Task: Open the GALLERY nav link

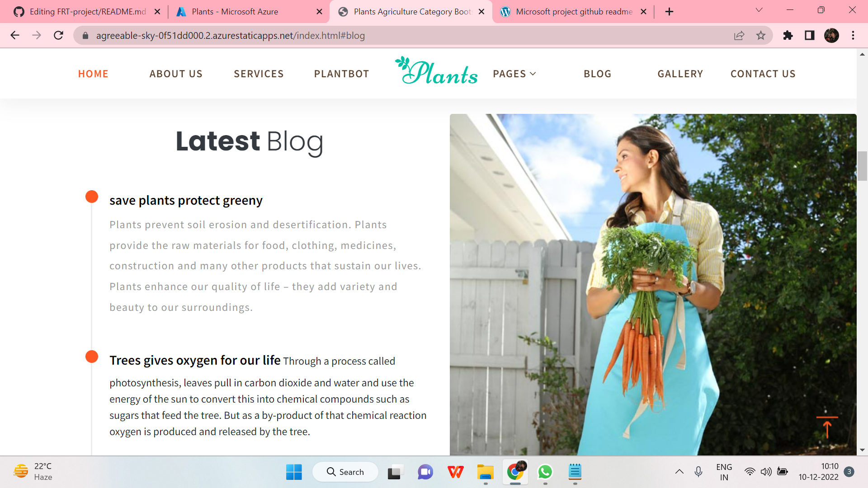Action: pos(680,74)
